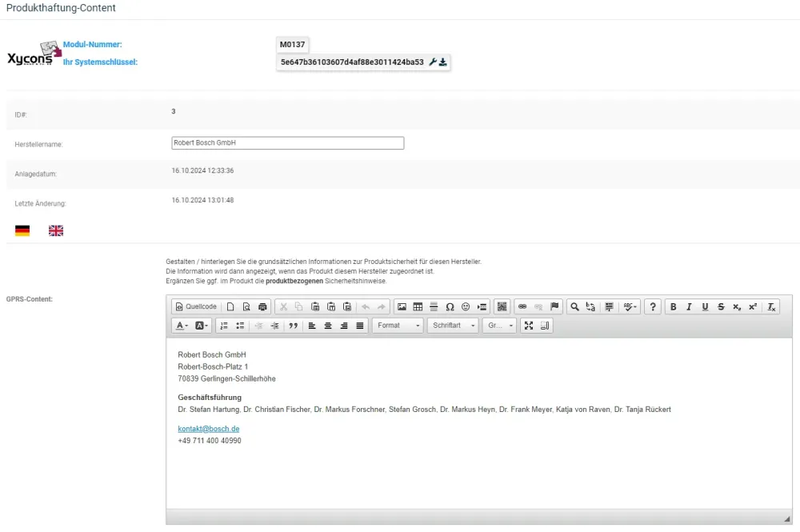Open the spell checker ABC dropdown
The height and width of the screenshot is (532, 800).
(x=630, y=306)
